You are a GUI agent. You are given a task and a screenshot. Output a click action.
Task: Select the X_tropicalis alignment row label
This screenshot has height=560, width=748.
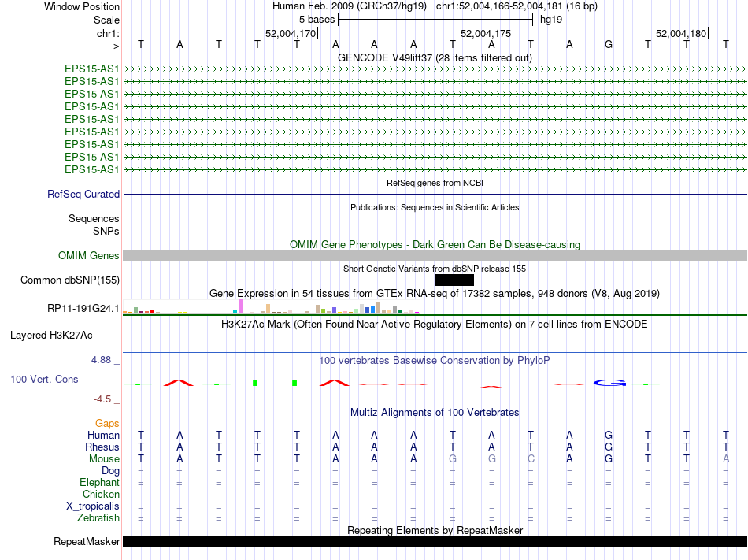[93, 506]
